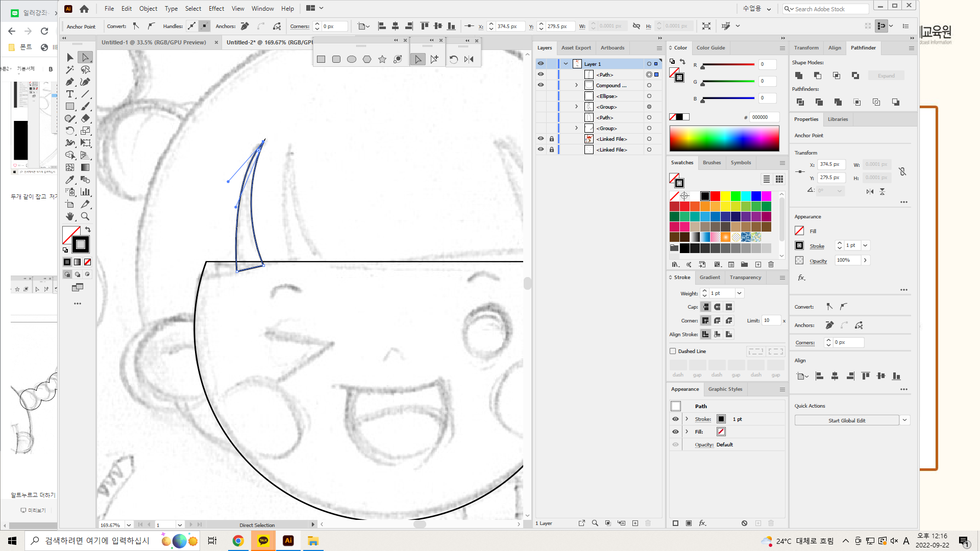Switch to the Brushes tab
The image size is (980, 551).
(712, 162)
